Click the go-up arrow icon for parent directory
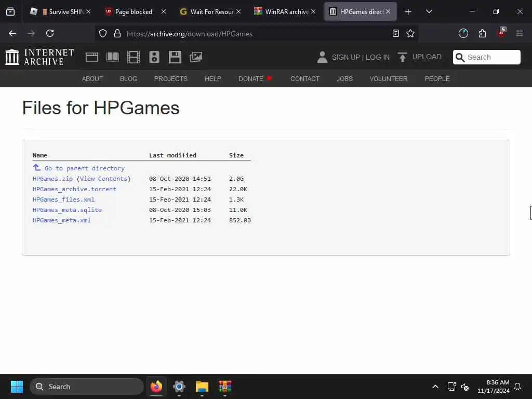The width and height of the screenshot is (532, 399). point(37,168)
